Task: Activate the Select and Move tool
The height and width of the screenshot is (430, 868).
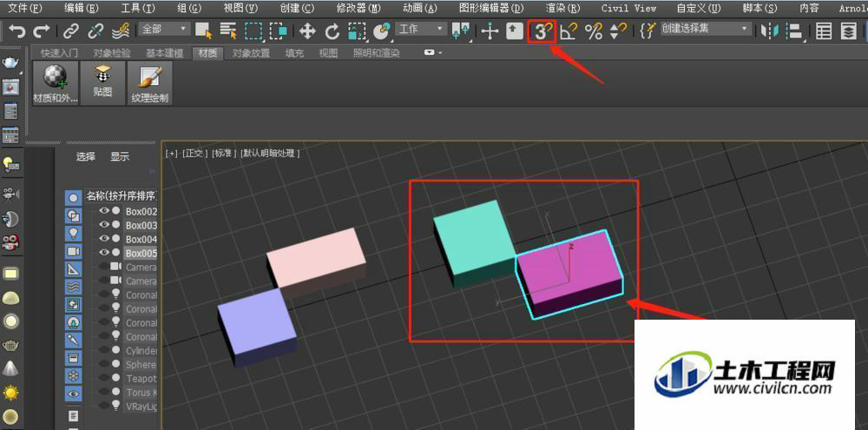Action: click(x=307, y=31)
